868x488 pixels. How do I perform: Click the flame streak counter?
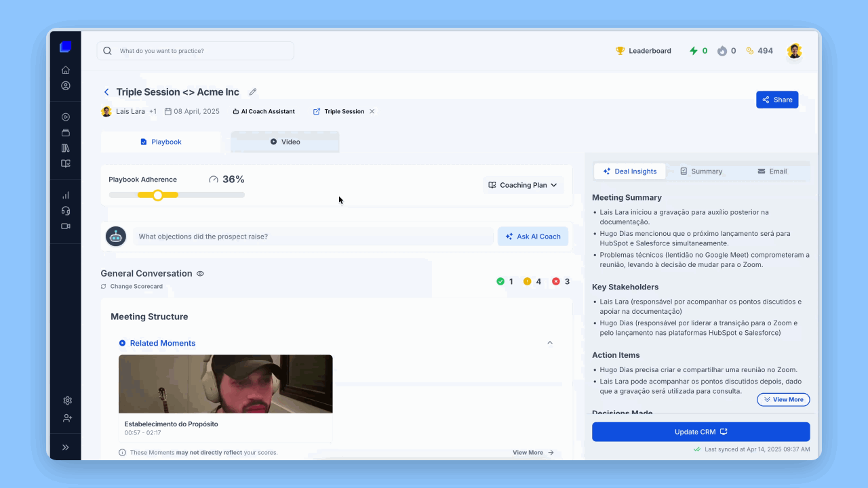tap(726, 51)
